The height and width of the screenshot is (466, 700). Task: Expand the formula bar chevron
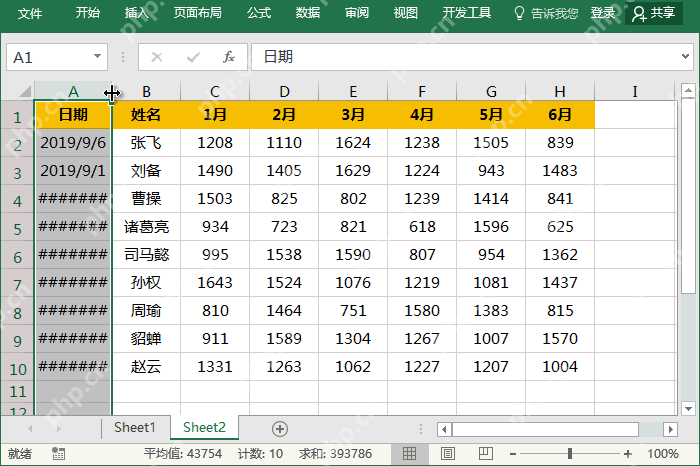[685, 57]
